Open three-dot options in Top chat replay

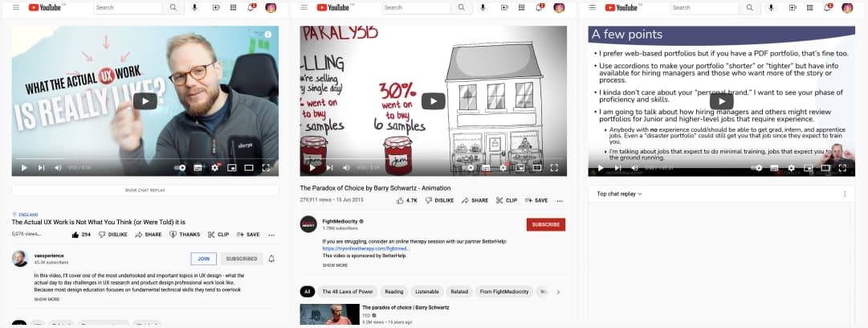(845, 194)
